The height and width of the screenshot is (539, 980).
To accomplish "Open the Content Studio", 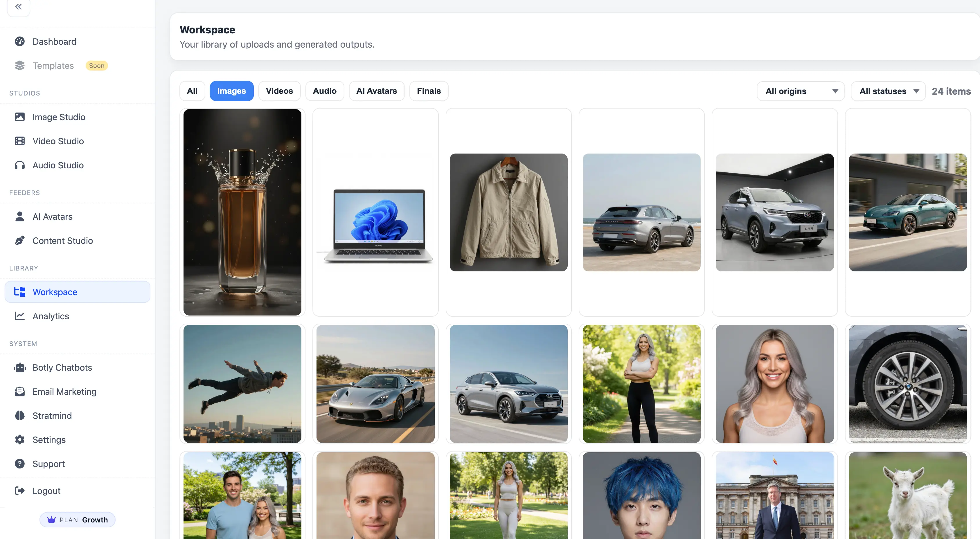I will [x=62, y=240].
